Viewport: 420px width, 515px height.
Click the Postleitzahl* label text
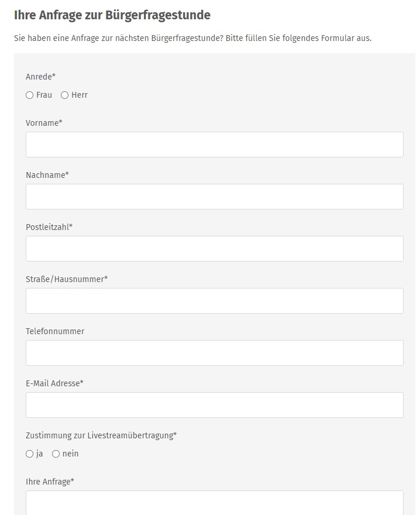49,227
